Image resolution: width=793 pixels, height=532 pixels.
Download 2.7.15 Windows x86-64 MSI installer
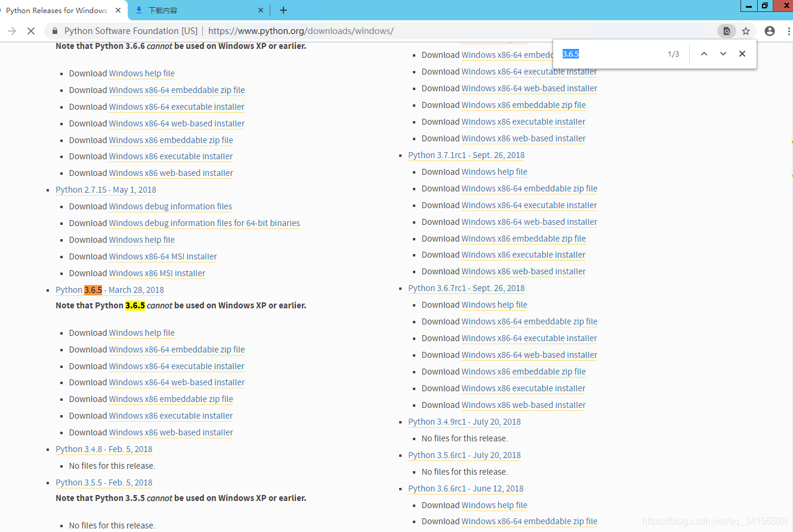(x=163, y=256)
